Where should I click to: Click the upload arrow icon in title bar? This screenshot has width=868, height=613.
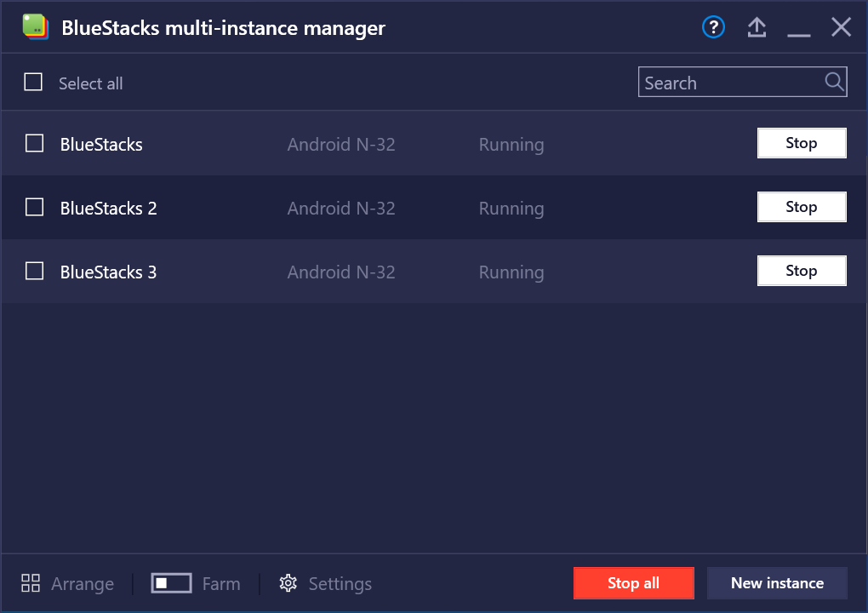(757, 27)
